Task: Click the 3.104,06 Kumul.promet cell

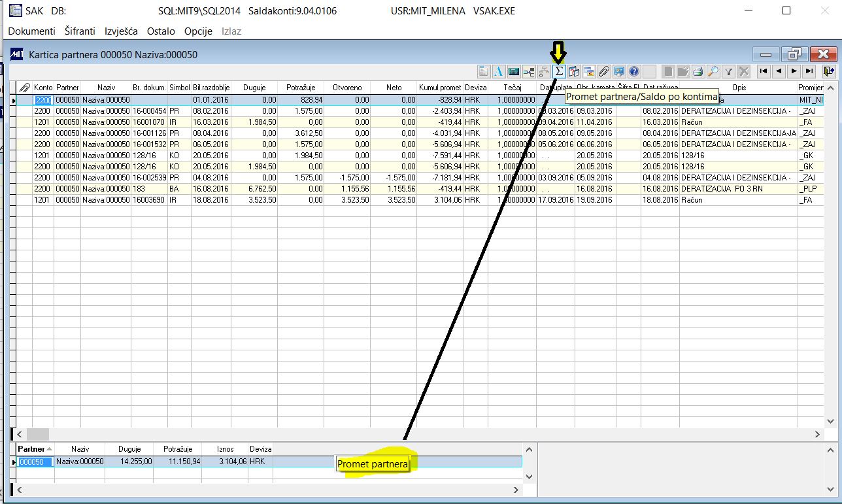Action: tap(440, 200)
